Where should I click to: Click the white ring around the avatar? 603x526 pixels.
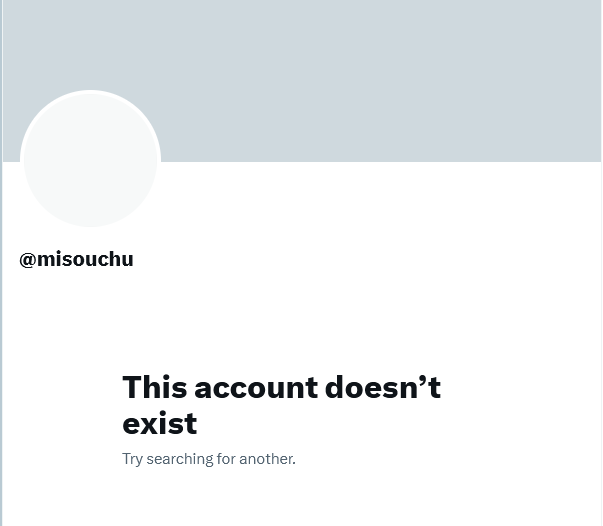(x=90, y=92)
